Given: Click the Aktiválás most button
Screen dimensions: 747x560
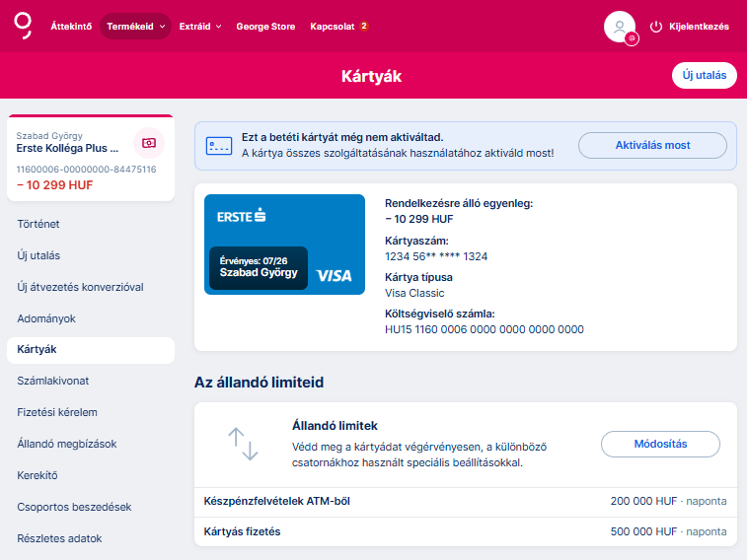Looking at the screenshot, I should [652, 146].
